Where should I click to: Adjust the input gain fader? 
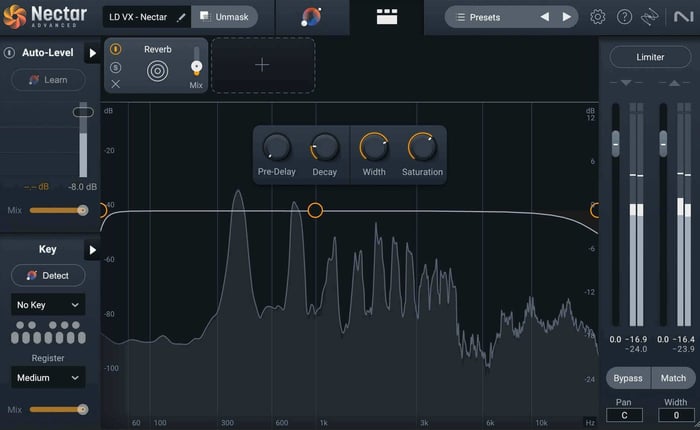click(x=616, y=144)
